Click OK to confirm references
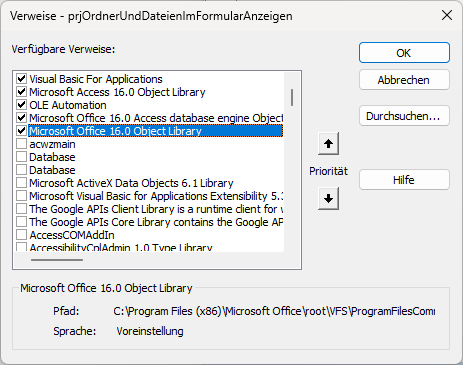The height and width of the screenshot is (365, 463). point(404,53)
